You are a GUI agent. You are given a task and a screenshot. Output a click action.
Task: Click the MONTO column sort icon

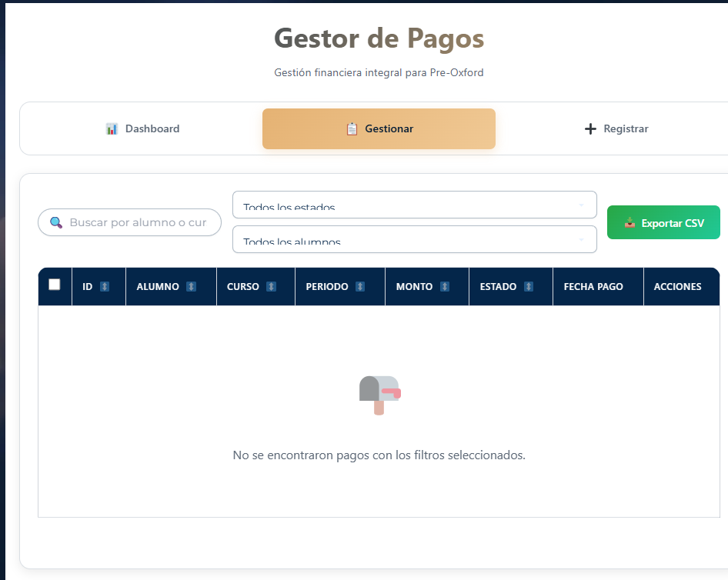(446, 286)
